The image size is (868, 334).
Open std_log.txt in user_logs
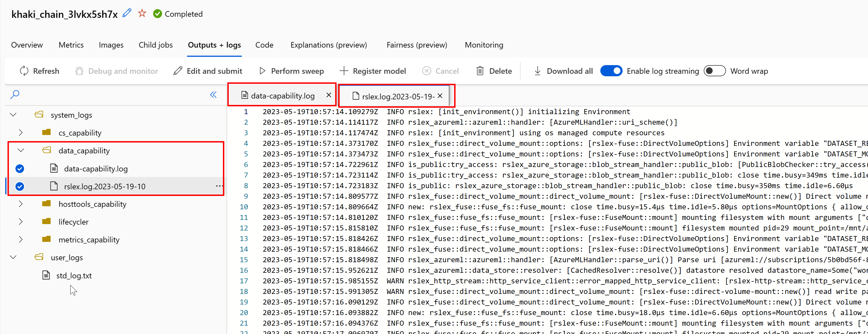pos(74,275)
